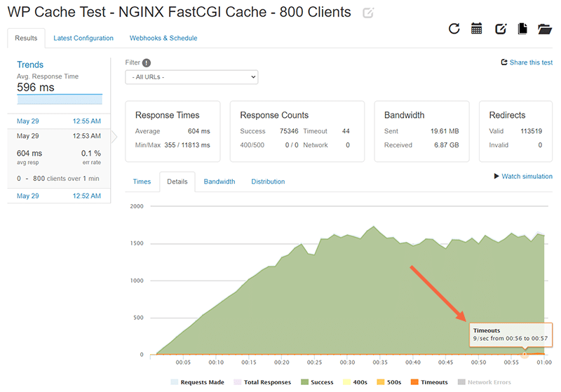Enable the Network Errors legend series

[x=485, y=382]
